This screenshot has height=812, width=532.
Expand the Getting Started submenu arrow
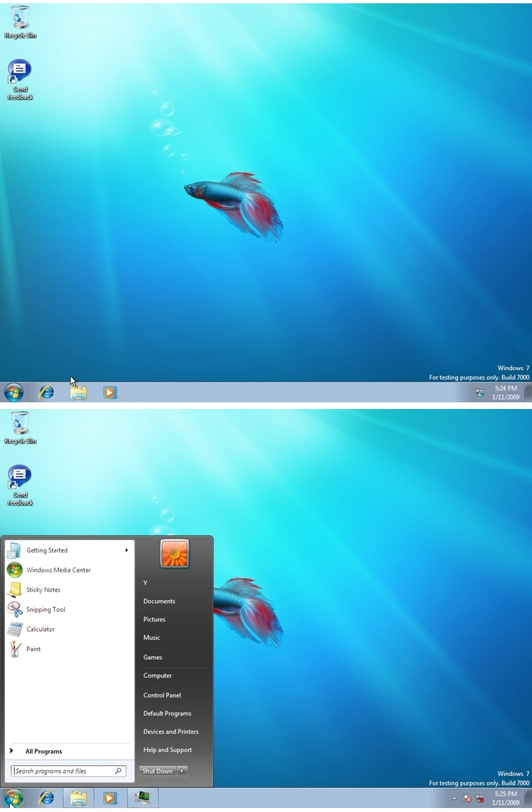pyautogui.click(x=126, y=551)
